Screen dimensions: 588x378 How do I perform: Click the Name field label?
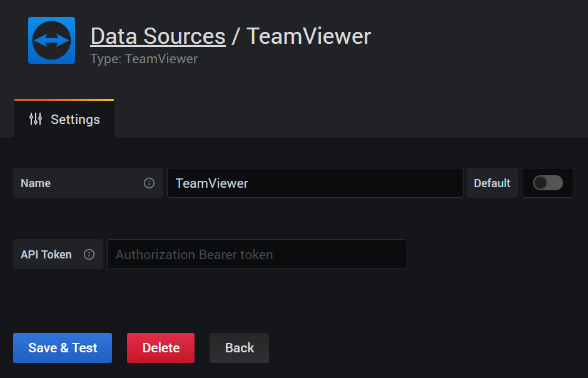36,183
